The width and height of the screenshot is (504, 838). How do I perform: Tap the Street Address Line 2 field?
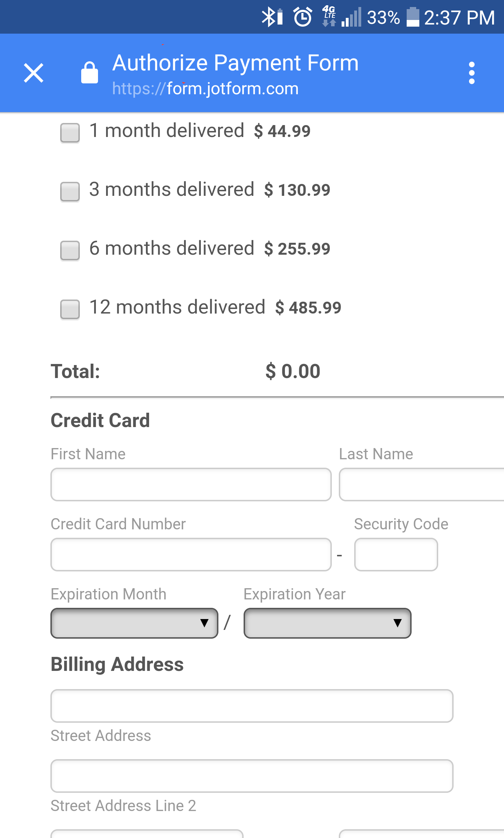(252, 776)
